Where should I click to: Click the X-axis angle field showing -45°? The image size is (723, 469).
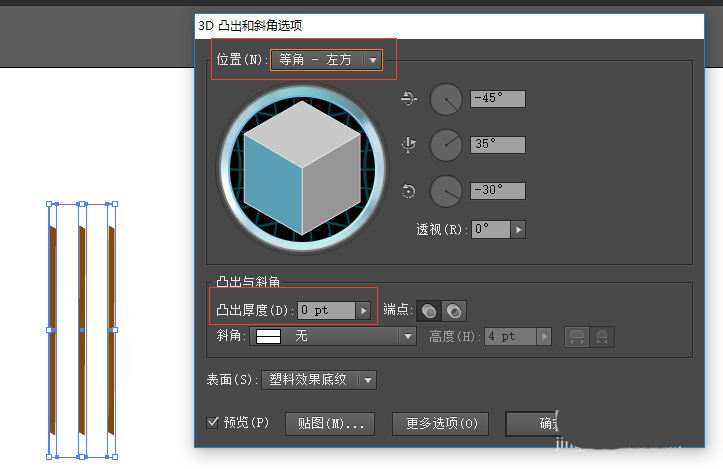tap(498, 99)
